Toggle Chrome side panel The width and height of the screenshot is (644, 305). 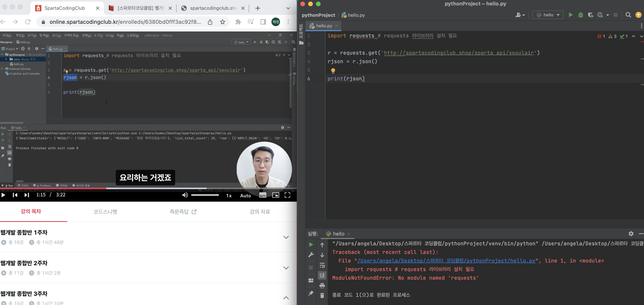click(263, 22)
